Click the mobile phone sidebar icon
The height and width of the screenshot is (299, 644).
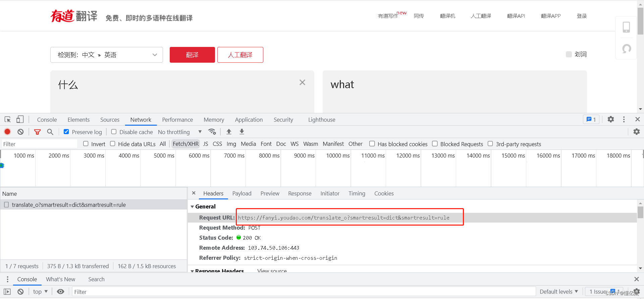tap(626, 27)
